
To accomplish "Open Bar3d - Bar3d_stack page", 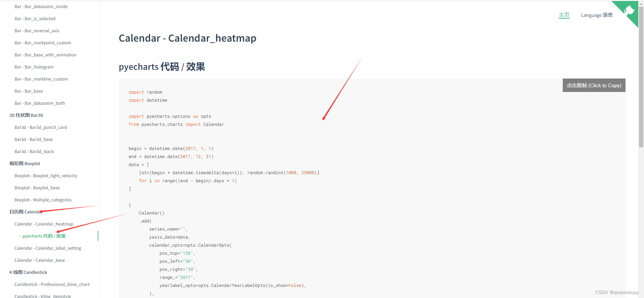I will point(34,151).
